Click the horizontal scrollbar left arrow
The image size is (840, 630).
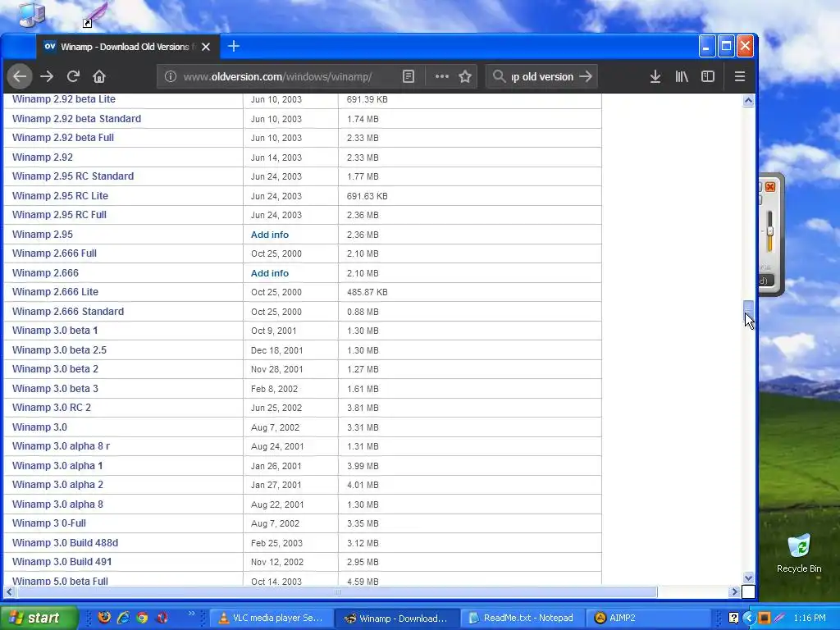(x=9, y=592)
